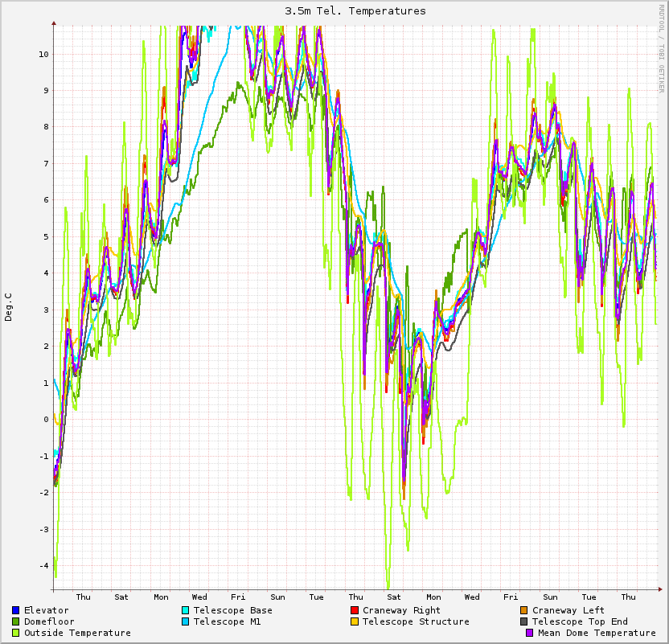Click the '10' tick on the y-axis
Image resolution: width=669 pixels, height=644 pixels.
tap(43, 54)
